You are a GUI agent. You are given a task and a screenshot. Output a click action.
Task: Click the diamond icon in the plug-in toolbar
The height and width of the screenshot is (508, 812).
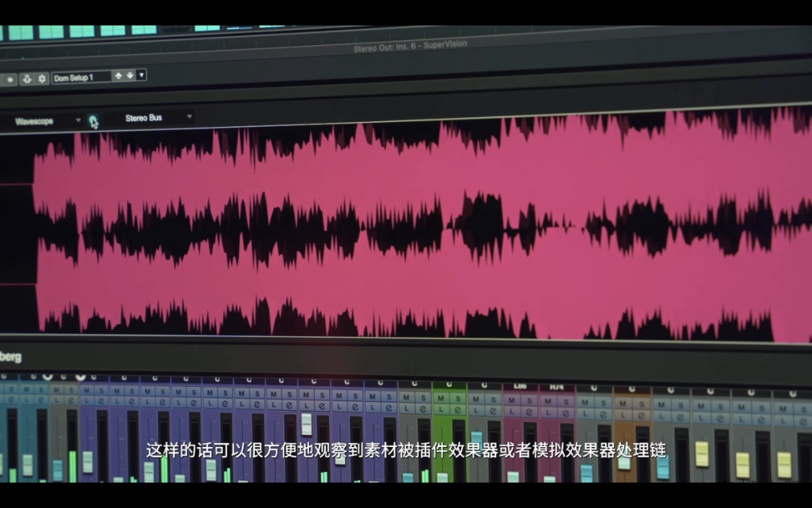tap(10, 79)
